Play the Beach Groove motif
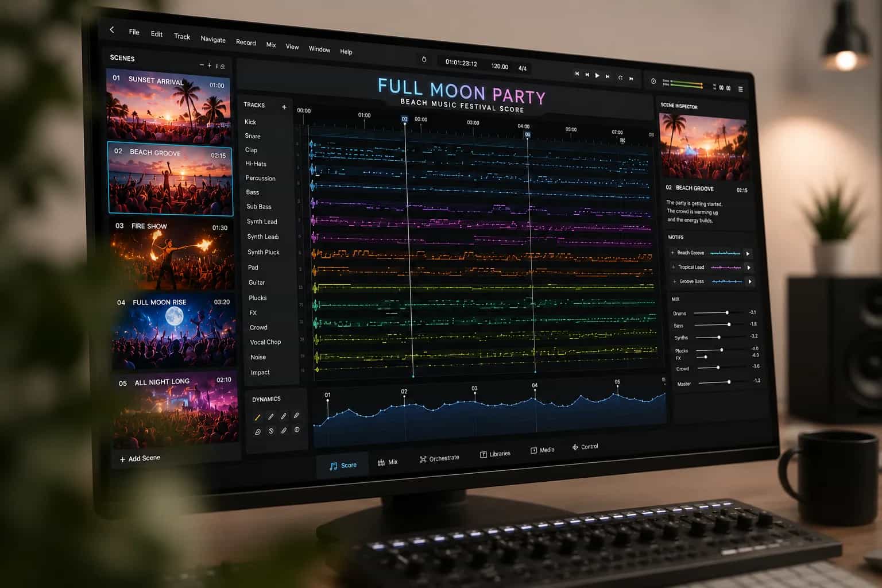This screenshot has height=588, width=882. click(748, 253)
